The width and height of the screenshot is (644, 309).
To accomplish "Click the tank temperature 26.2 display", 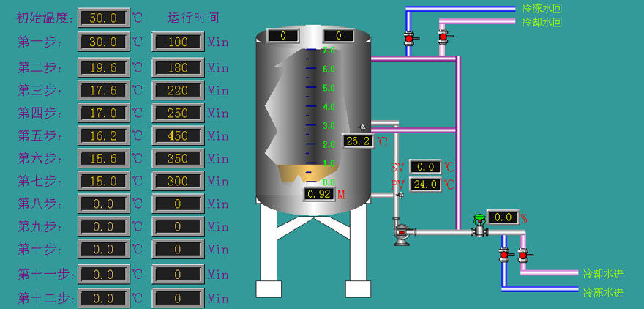I will 358,141.
